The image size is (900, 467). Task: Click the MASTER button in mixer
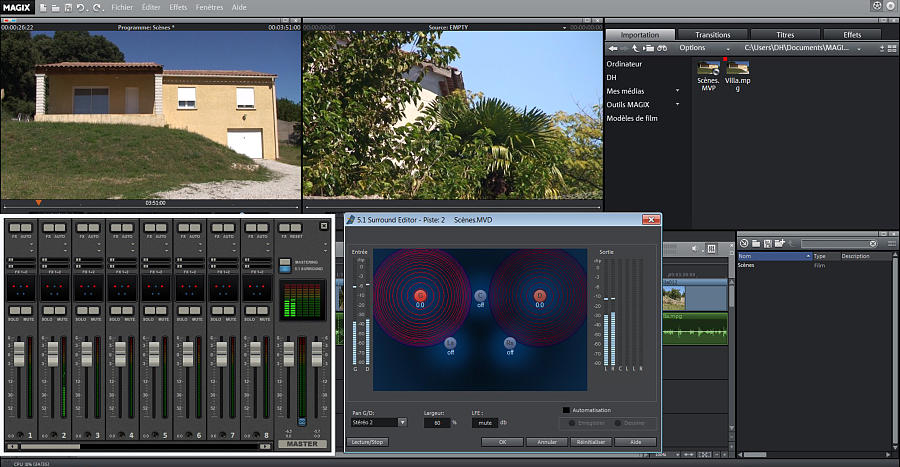[x=302, y=444]
